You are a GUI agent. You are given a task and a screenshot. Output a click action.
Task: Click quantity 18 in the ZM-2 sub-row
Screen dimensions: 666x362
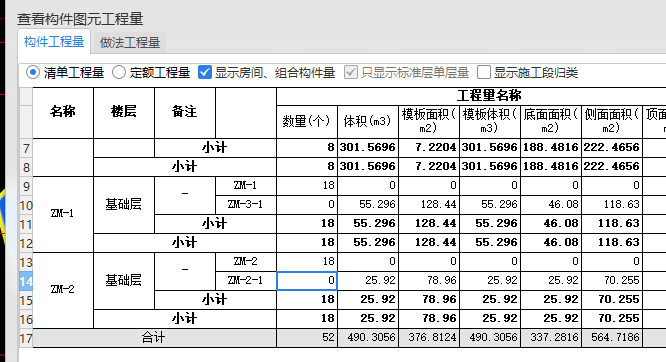point(307,262)
